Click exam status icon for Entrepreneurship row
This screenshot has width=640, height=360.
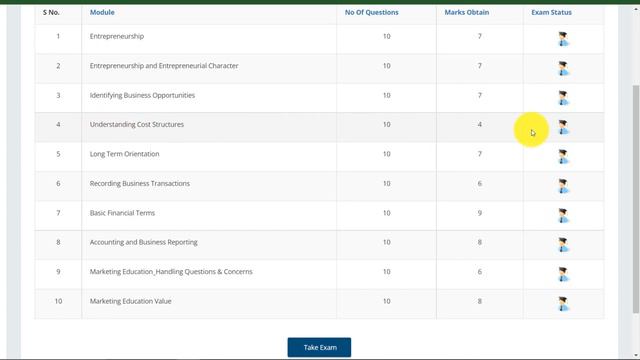563,39
